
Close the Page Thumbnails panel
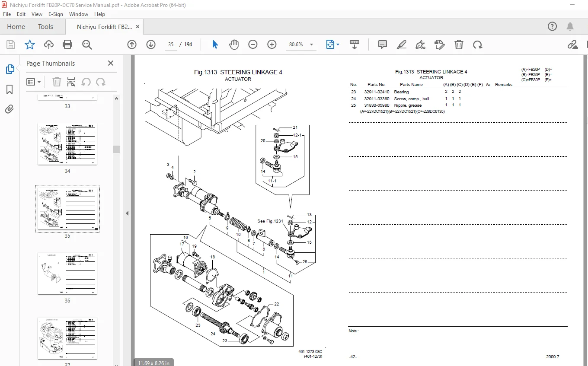point(111,63)
